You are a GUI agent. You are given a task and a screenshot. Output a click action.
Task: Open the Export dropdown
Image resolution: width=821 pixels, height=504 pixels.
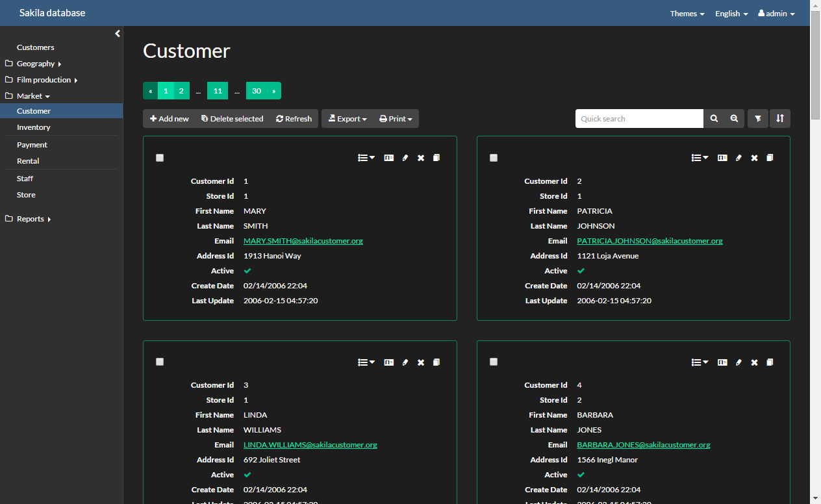pyautogui.click(x=347, y=119)
